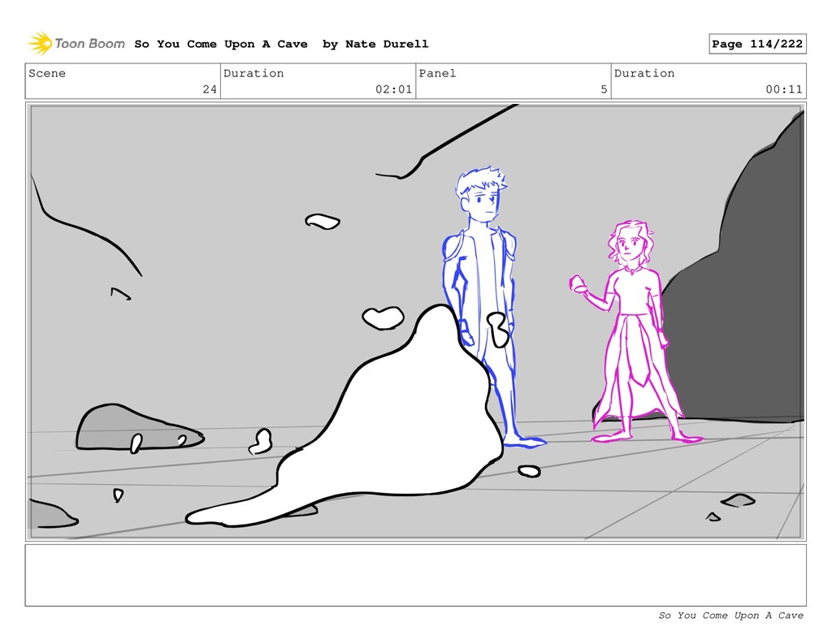Select the panel duration value '00:11'
Screen dimensions: 832x644
tap(784, 89)
